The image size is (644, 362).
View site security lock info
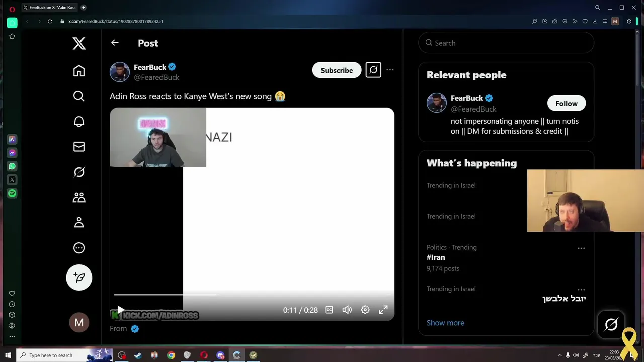pos(62,21)
